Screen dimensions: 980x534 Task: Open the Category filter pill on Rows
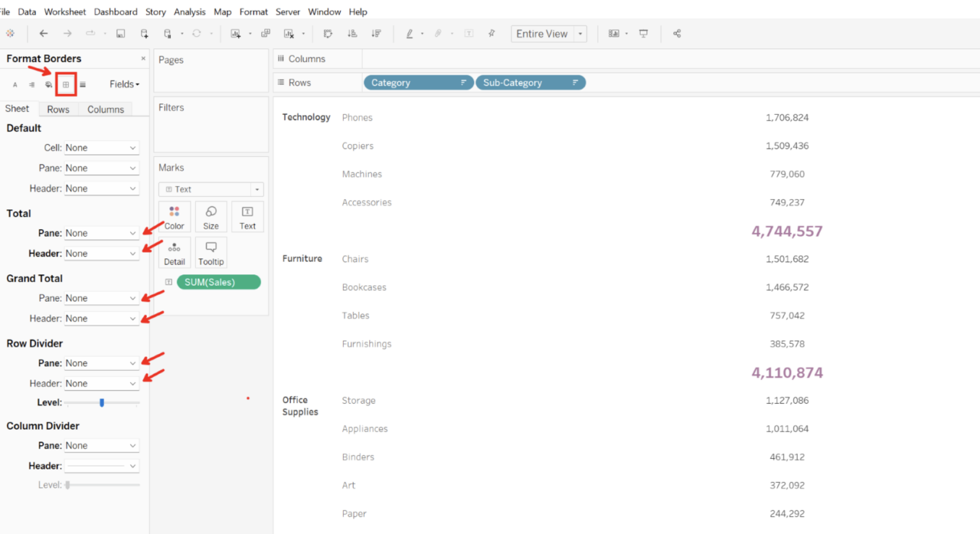[x=418, y=82]
